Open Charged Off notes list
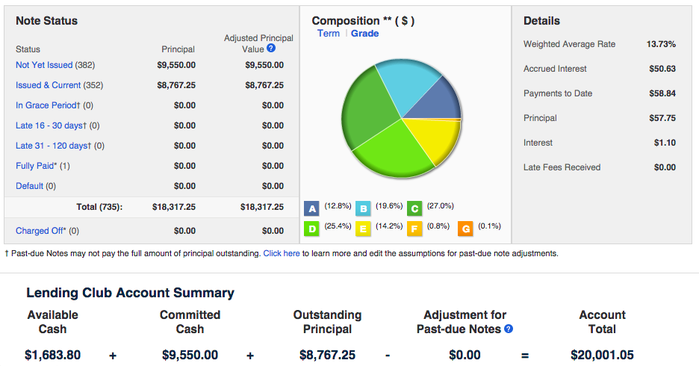This screenshot has width=699, height=366. [x=41, y=231]
